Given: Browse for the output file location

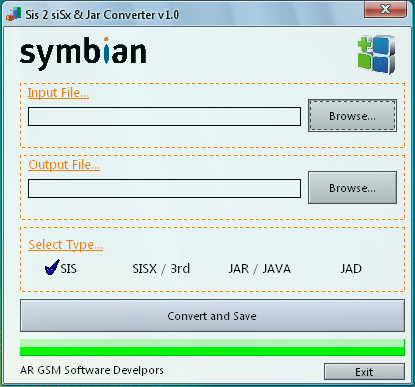Looking at the screenshot, I should coord(352,188).
